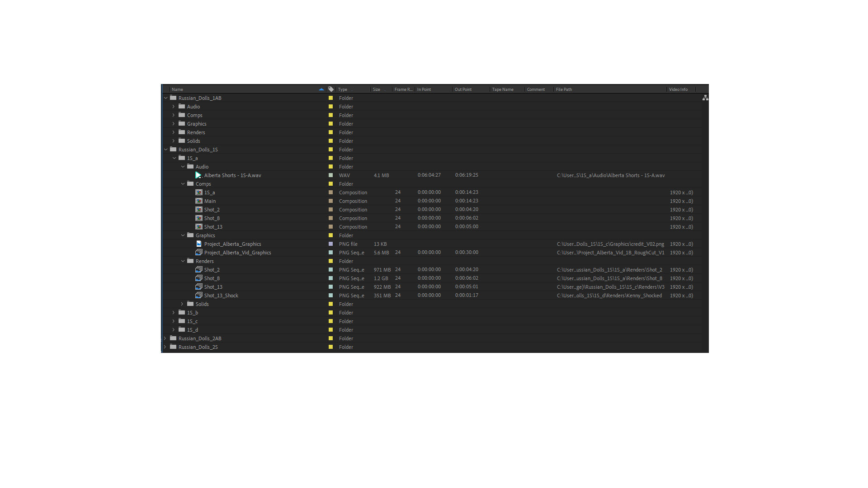Open the project flowchart view icon
The image size is (868, 488).
705,98
